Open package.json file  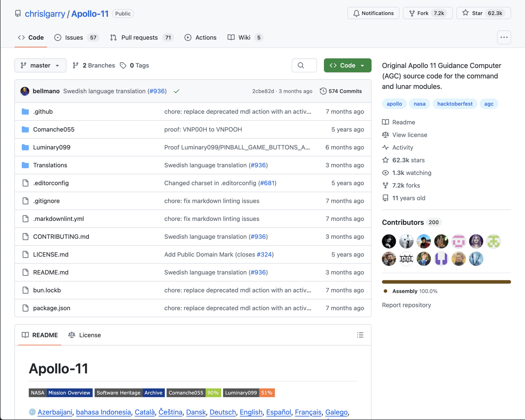pyautogui.click(x=52, y=308)
